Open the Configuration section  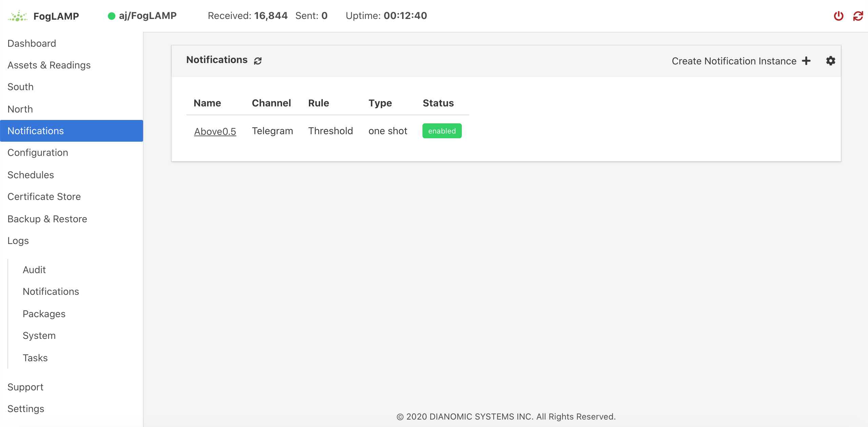point(38,152)
